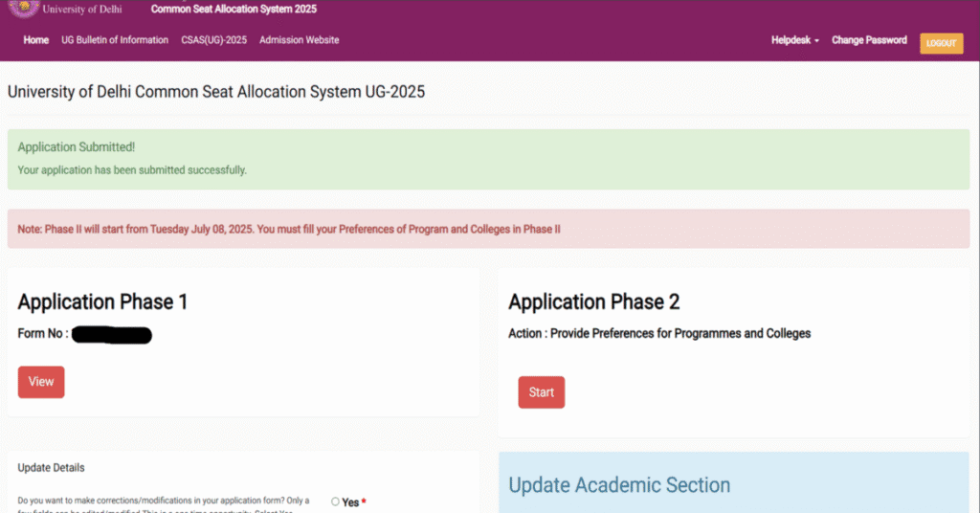Select Yes radio for corrections

point(335,502)
